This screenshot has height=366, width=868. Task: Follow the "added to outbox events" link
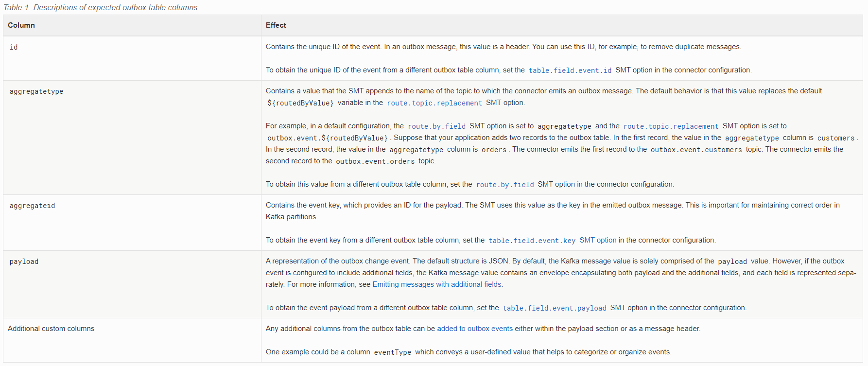tap(475, 329)
